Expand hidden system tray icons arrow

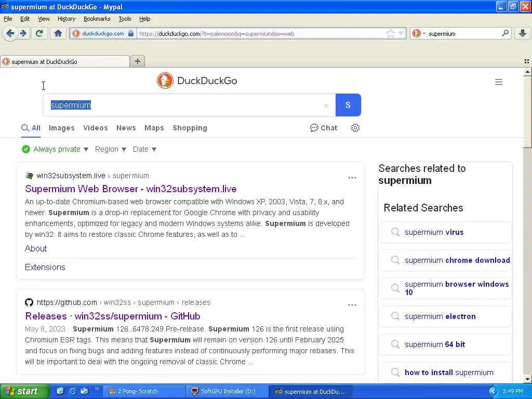[493, 391]
